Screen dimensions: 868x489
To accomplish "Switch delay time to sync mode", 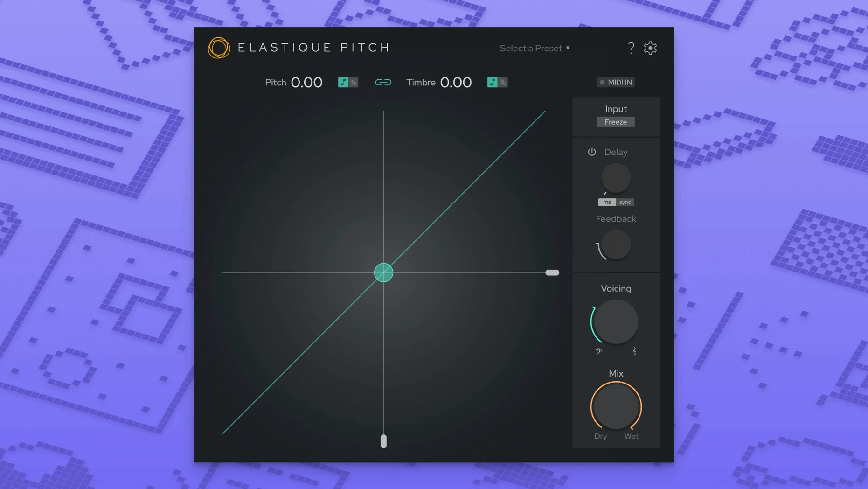I will tap(625, 202).
